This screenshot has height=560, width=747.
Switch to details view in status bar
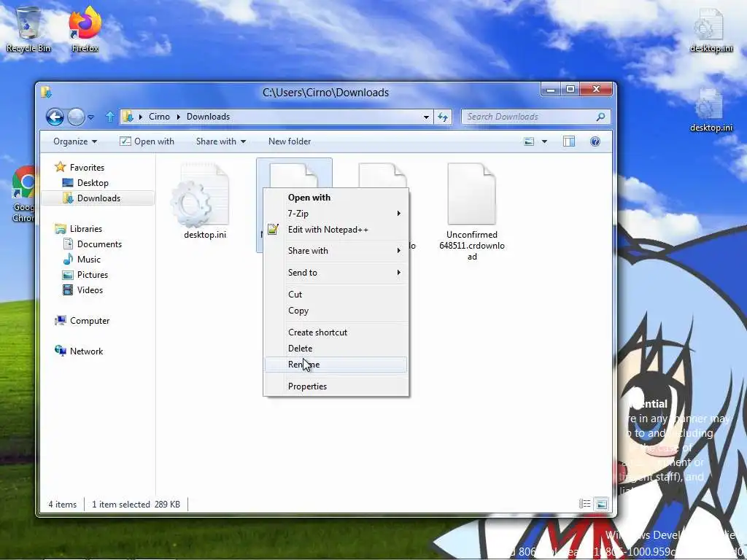584,504
